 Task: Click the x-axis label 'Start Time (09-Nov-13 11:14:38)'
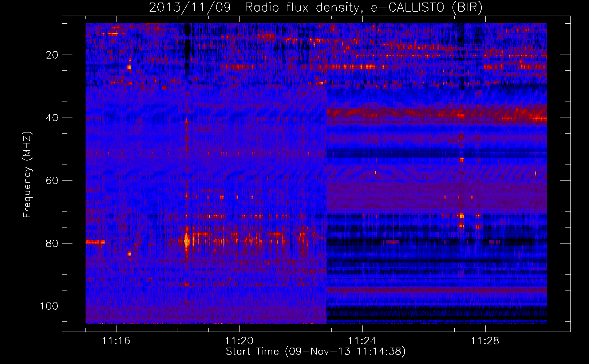tap(316, 352)
